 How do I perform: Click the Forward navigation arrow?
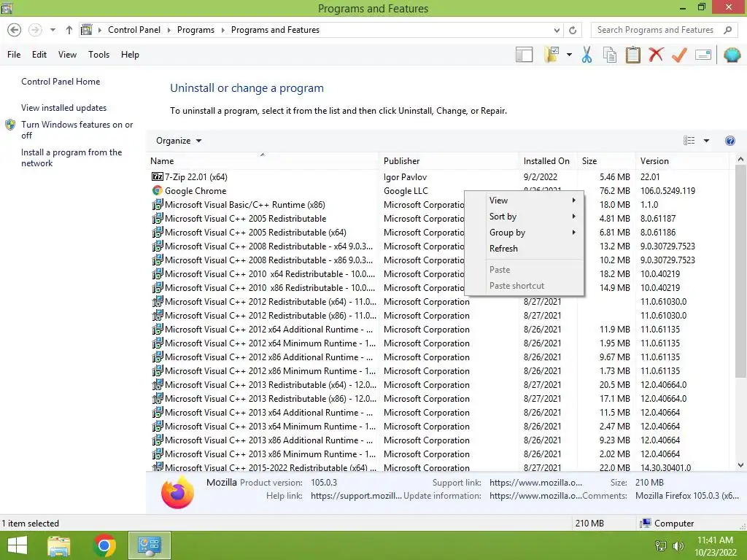click(35, 30)
